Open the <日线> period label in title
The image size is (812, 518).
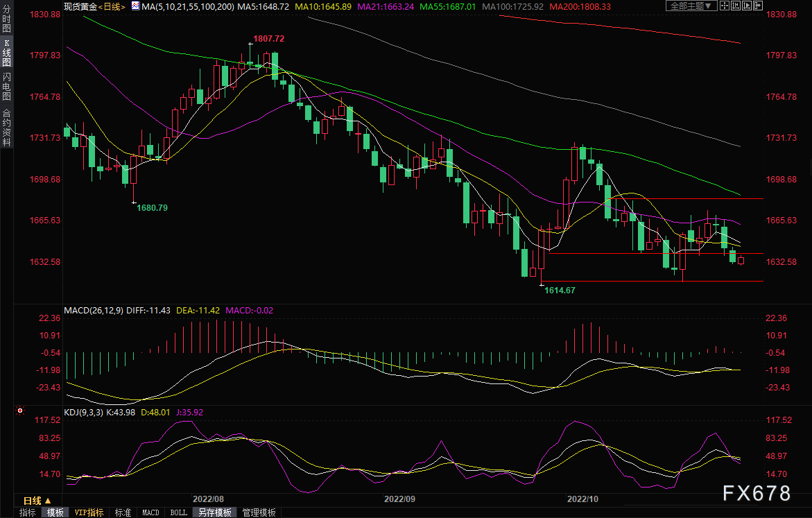[x=112, y=6]
